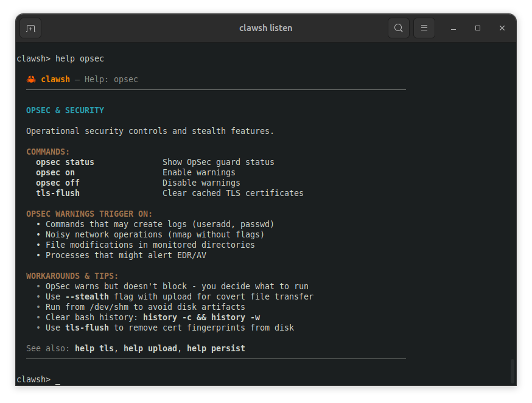Open the hamburger main menu
Viewport: 532px width, 403px height.
click(x=424, y=28)
